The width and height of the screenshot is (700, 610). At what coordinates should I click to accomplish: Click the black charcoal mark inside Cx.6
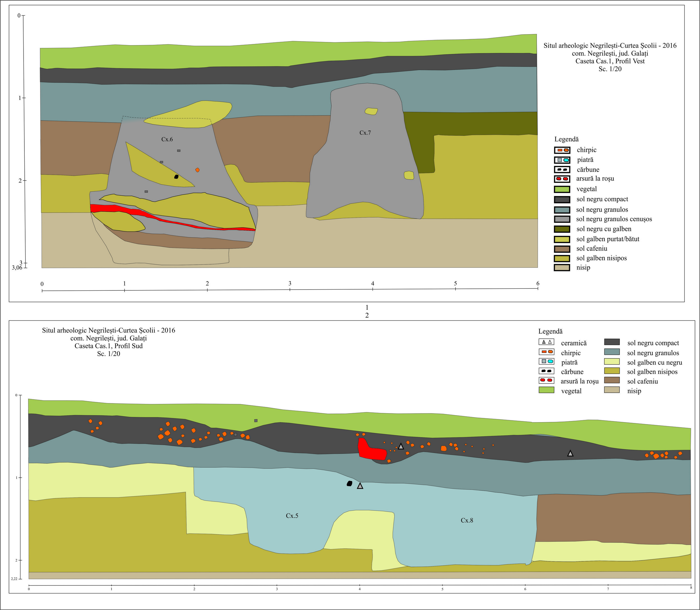click(176, 177)
